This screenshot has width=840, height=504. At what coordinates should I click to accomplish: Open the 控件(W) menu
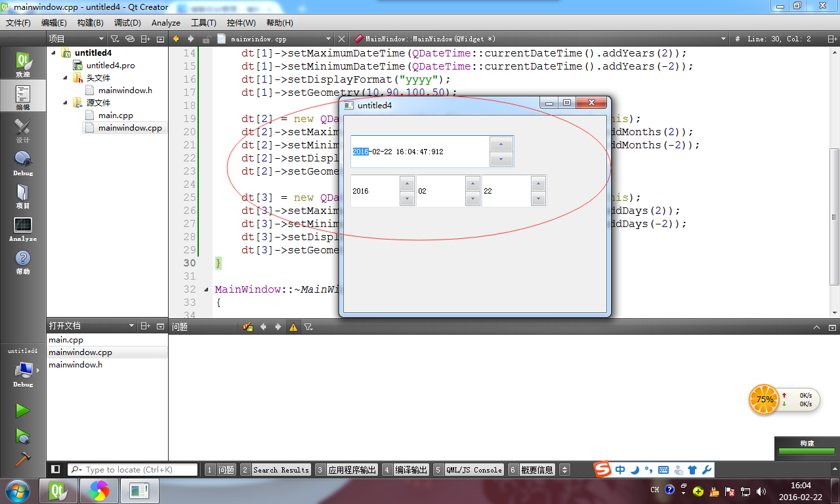pyautogui.click(x=241, y=22)
